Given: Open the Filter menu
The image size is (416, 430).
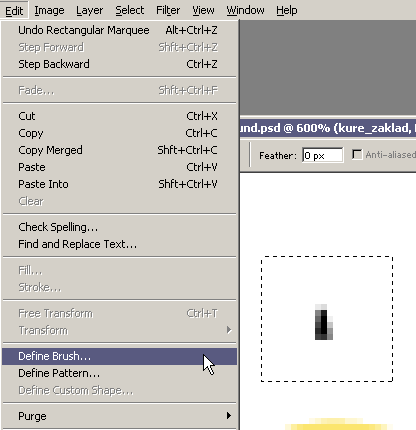Looking at the screenshot, I should 168,11.
